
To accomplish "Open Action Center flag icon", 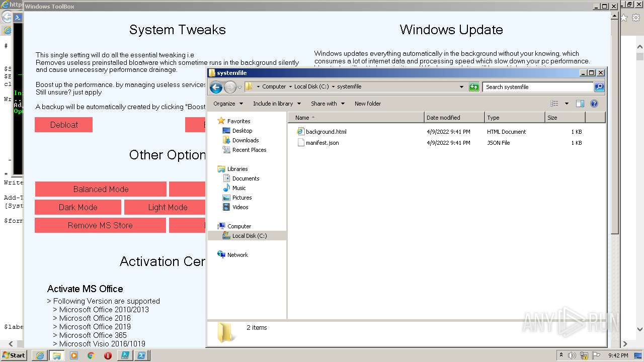I will (597, 355).
